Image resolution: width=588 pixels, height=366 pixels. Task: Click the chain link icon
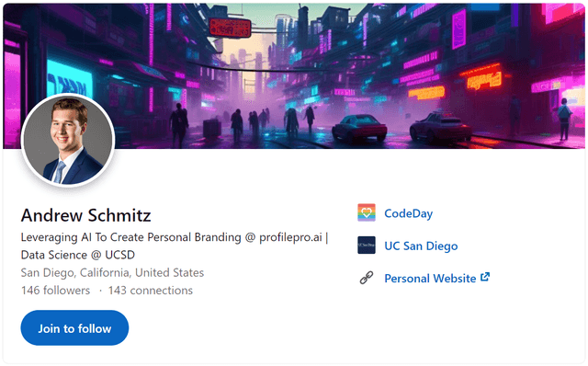[x=367, y=278]
